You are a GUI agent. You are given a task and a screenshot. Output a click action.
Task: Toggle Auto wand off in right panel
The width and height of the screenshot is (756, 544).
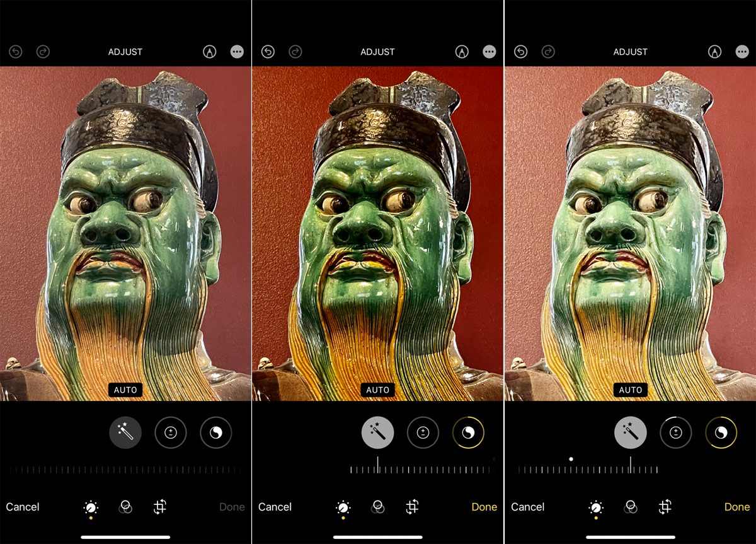tap(631, 432)
